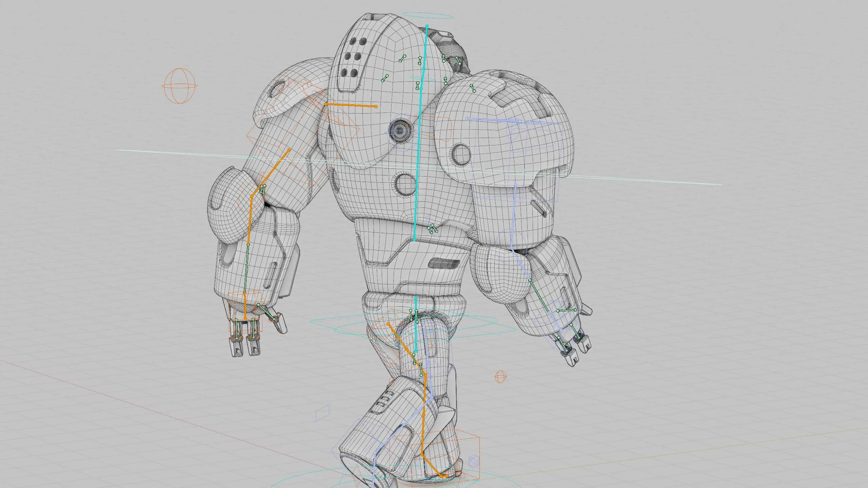Click the blue upper arm bone

click(x=513, y=217)
